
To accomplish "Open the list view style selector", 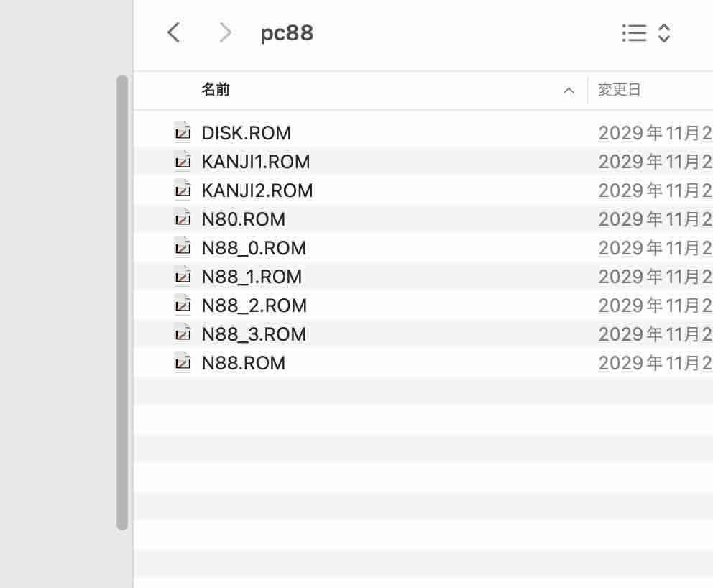I will (x=646, y=33).
